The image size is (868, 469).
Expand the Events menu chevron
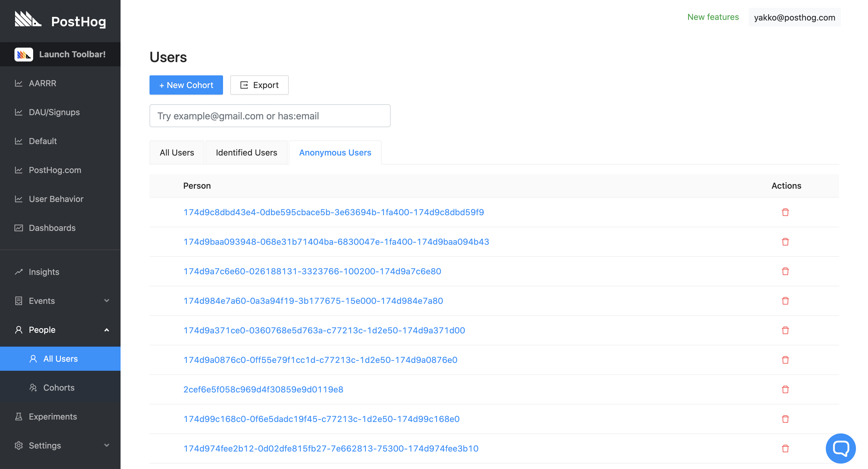click(x=106, y=301)
